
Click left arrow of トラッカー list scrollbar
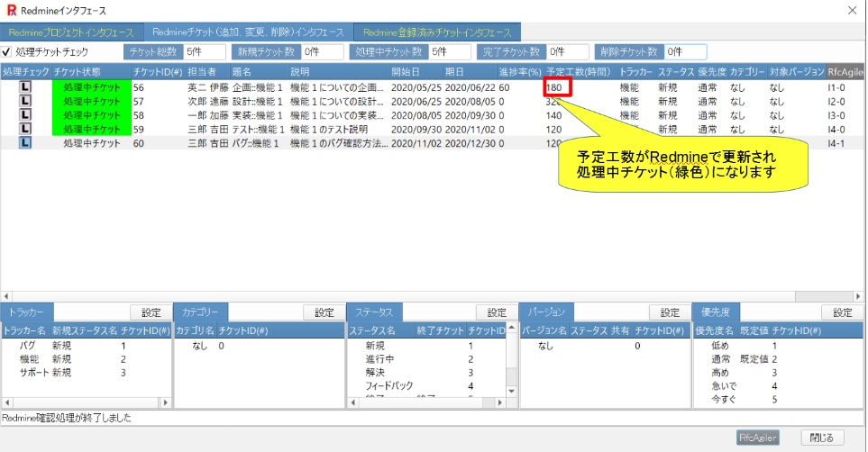click(x=6, y=402)
